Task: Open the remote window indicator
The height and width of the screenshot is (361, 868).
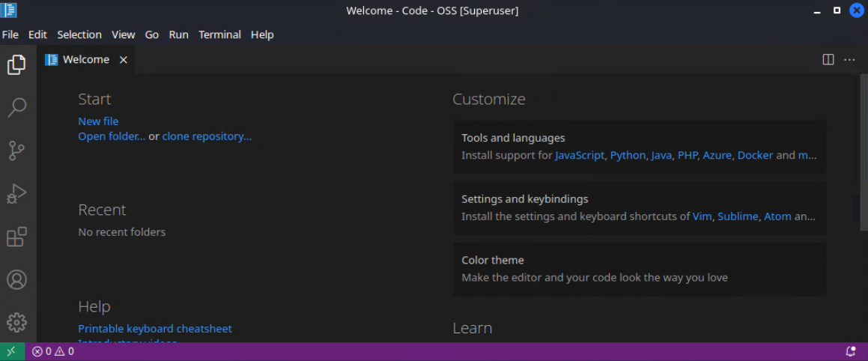Action: pos(12,351)
